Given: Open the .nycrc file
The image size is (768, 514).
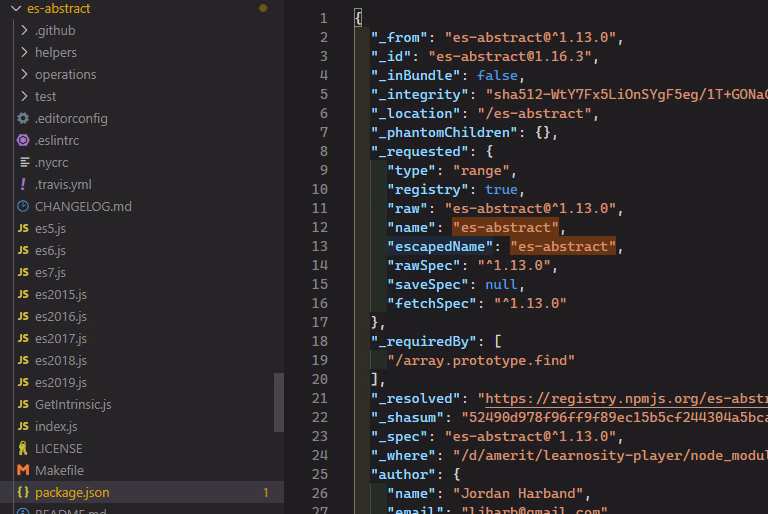Looking at the screenshot, I should [x=51, y=162].
